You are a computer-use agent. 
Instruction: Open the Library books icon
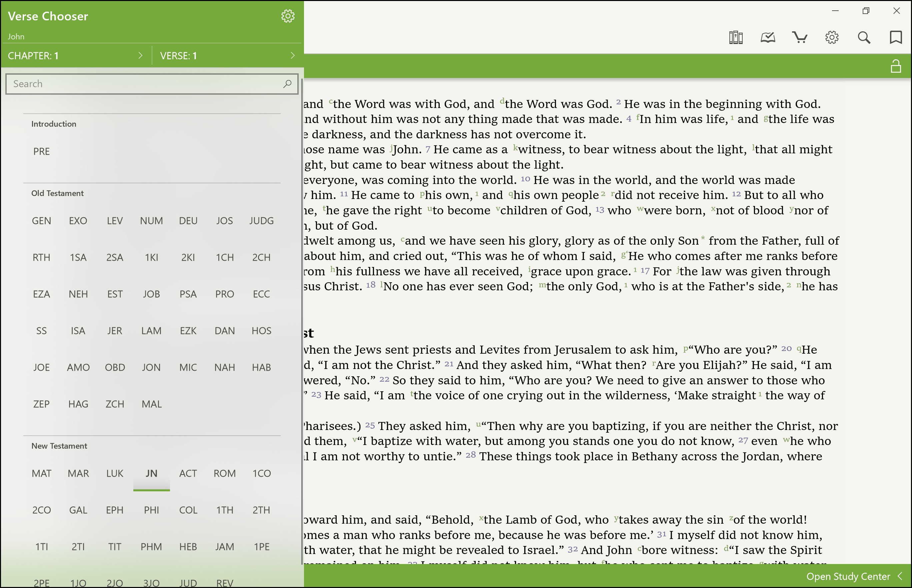click(736, 37)
